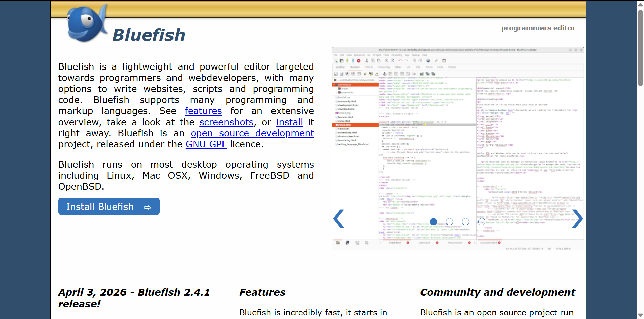
Task: Click the Install Bluefish button
Action: click(109, 207)
